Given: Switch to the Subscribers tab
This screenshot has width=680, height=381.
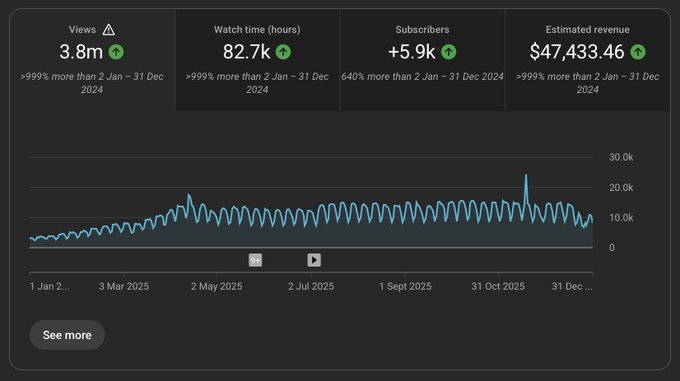Looking at the screenshot, I should point(422,60).
